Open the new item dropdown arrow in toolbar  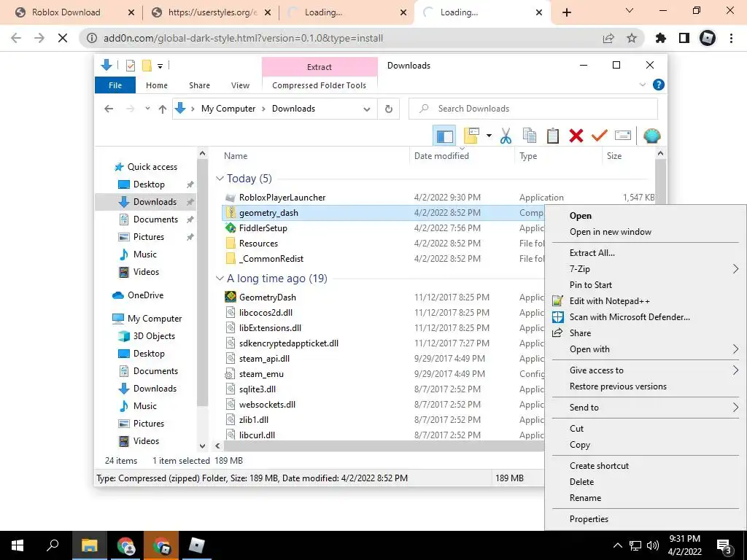(x=489, y=136)
